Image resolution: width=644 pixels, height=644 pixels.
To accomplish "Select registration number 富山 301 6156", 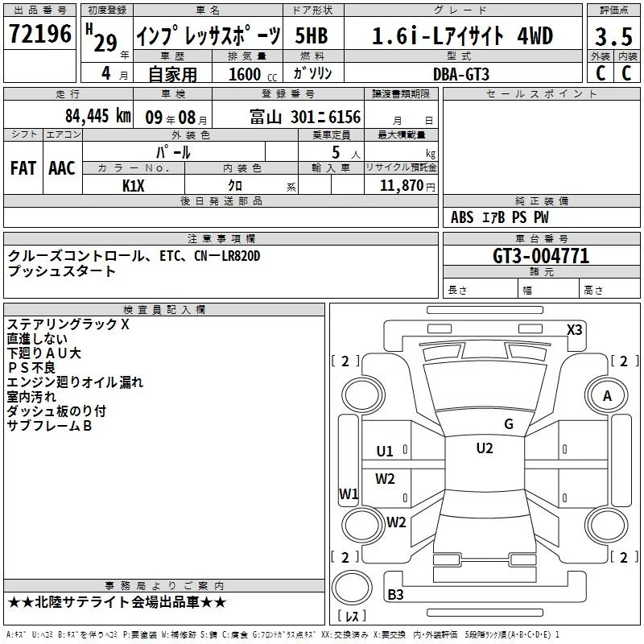I will (305, 117).
